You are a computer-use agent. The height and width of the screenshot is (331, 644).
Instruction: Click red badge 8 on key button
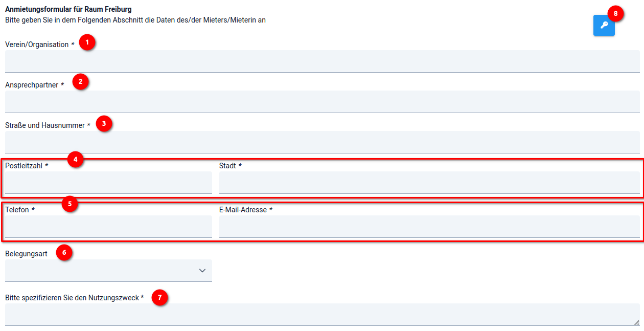615,14
